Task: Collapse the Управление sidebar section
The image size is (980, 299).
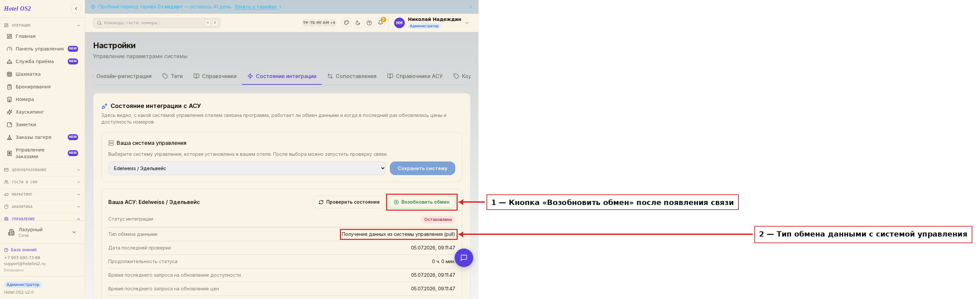Action: tap(42, 219)
